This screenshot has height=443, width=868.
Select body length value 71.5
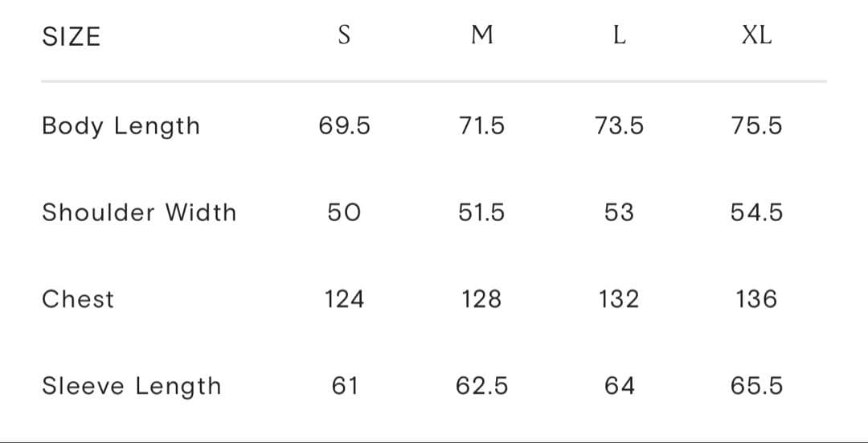click(x=481, y=125)
